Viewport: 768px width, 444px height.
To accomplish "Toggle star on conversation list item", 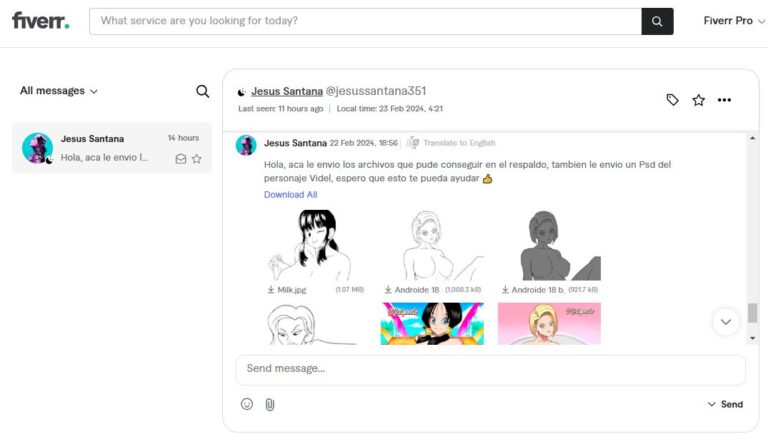I will coord(197,158).
